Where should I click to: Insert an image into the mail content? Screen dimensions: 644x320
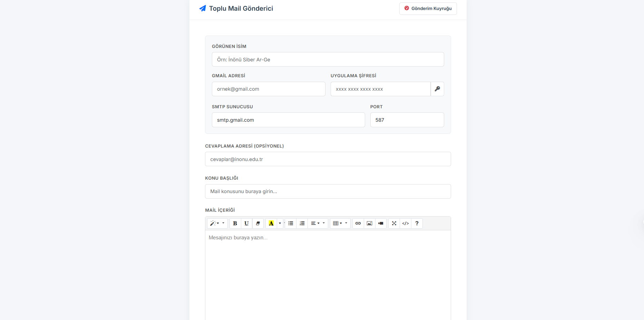tap(369, 223)
